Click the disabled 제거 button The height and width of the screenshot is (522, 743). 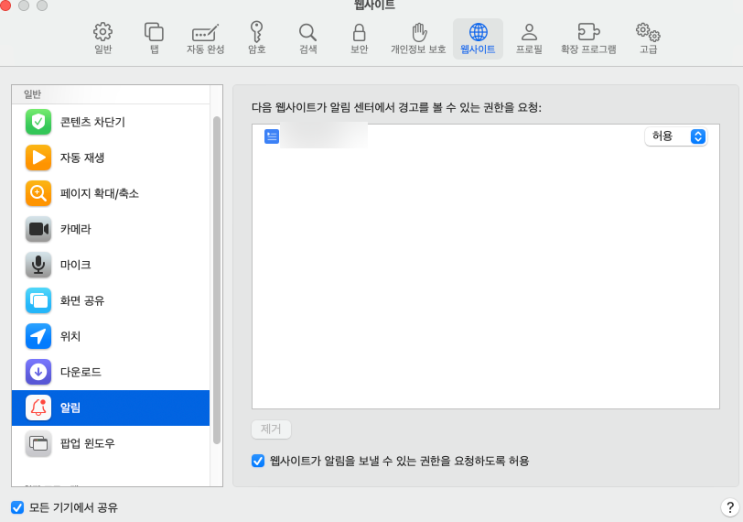coord(271,429)
